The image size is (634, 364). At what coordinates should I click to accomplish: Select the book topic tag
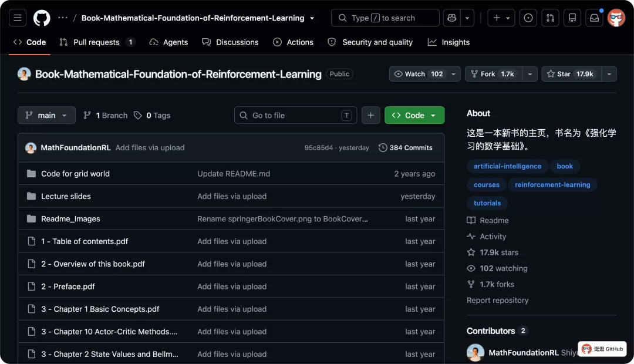pyautogui.click(x=565, y=166)
